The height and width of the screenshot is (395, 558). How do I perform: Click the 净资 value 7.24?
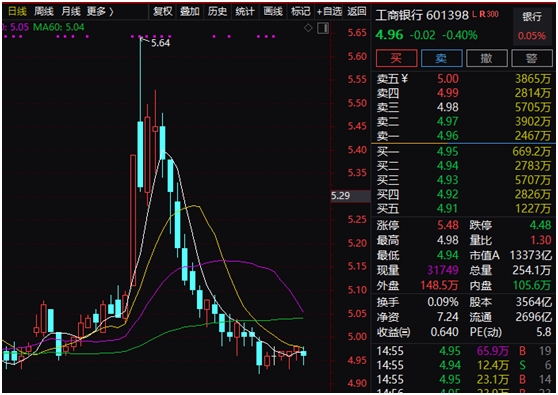[x=448, y=317]
